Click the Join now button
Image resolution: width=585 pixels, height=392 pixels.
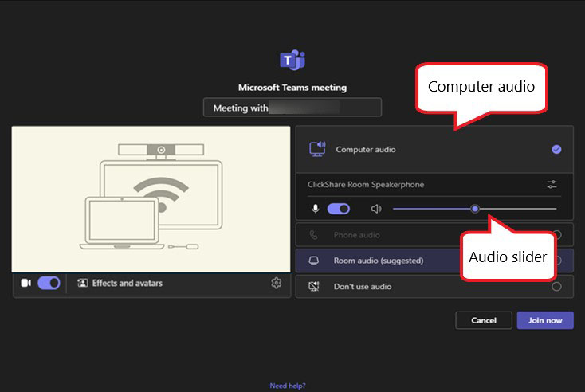tap(545, 320)
